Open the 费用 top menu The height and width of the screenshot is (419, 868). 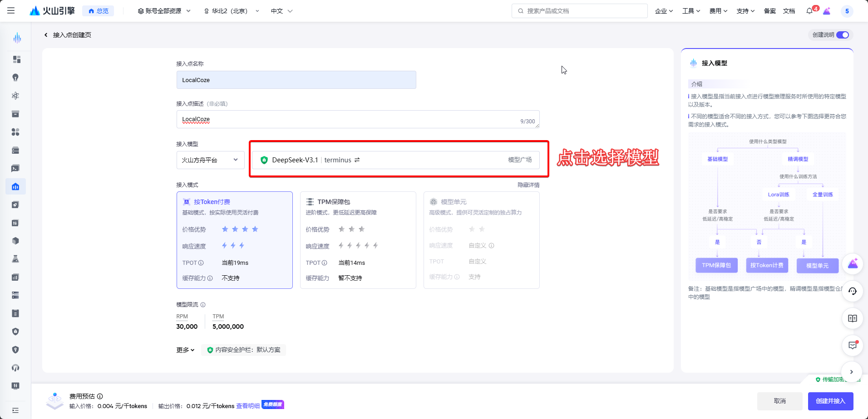pyautogui.click(x=718, y=11)
